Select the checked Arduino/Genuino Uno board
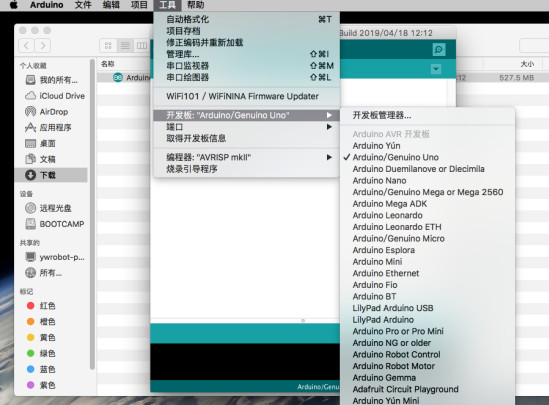 pyautogui.click(x=428, y=157)
